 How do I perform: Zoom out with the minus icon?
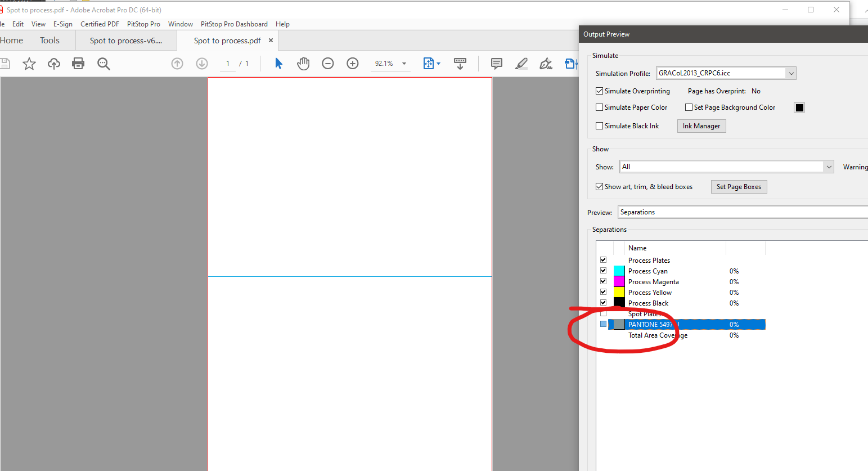[x=328, y=64]
